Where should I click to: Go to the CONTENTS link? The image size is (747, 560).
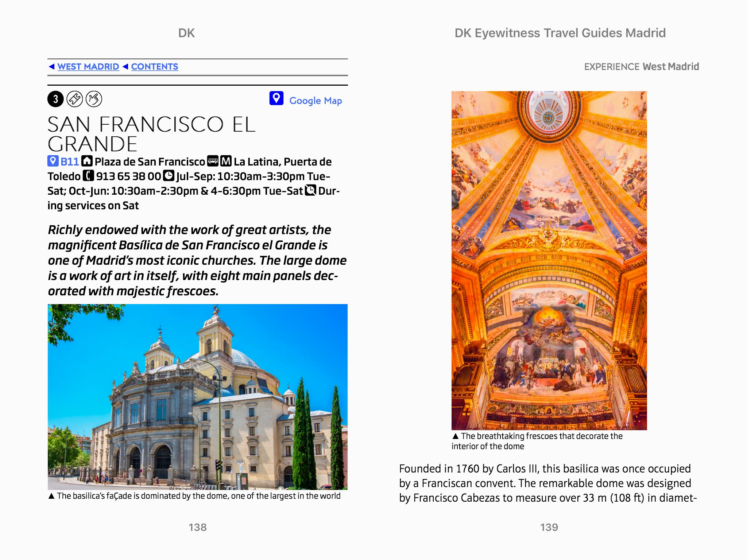(x=155, y=67)
